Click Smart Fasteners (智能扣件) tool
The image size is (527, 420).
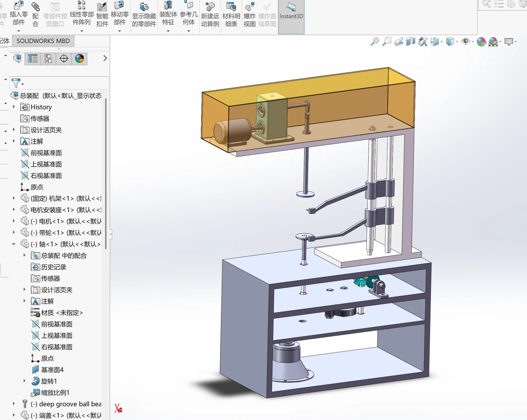[x=102, y=15]
